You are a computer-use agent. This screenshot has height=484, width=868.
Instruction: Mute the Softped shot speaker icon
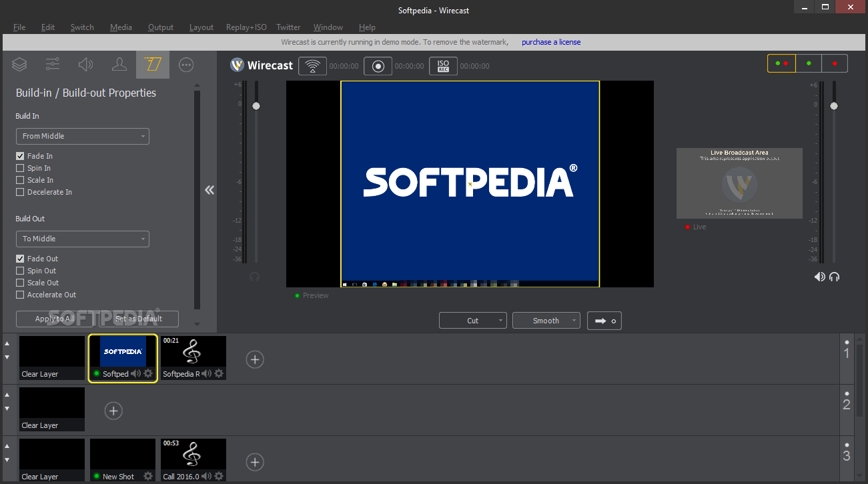136,373
